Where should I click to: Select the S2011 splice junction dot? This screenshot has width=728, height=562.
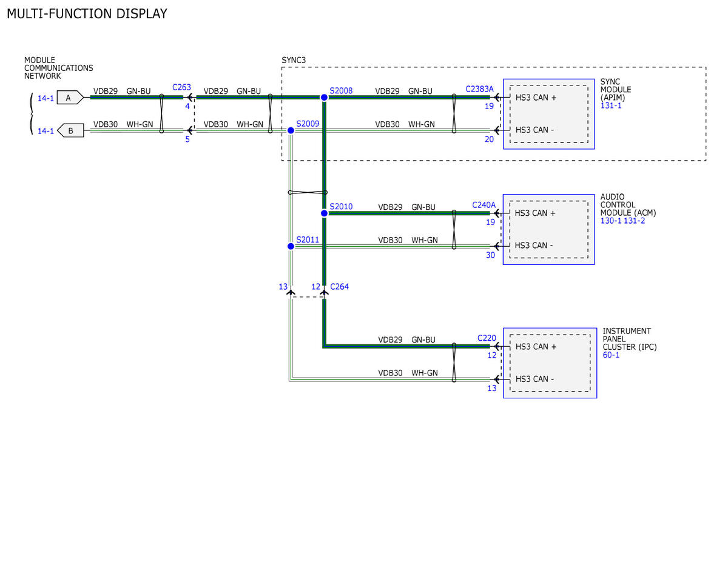point(291,246)
